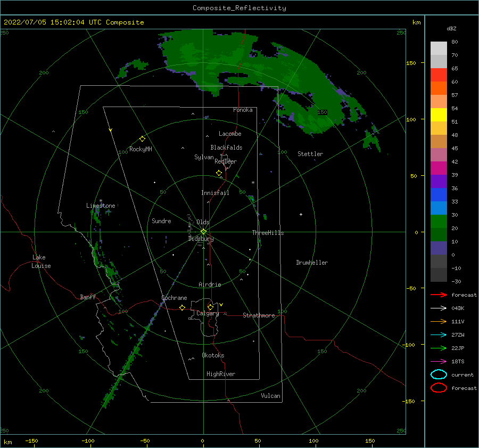Click the red swatch in dBZ scale

pyautogui.click(x=439, y=75)
